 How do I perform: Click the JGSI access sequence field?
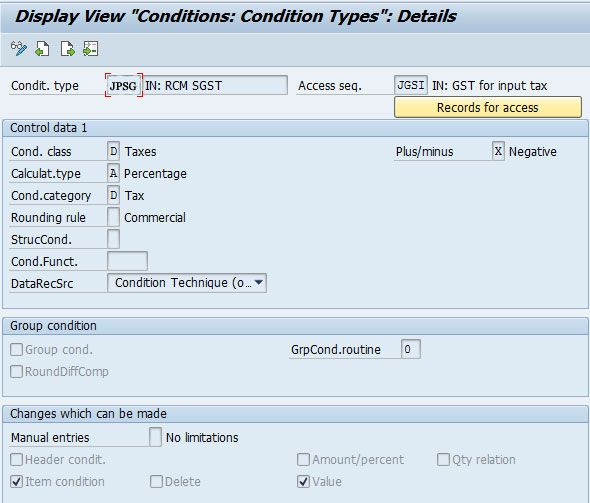coord(411,85)
